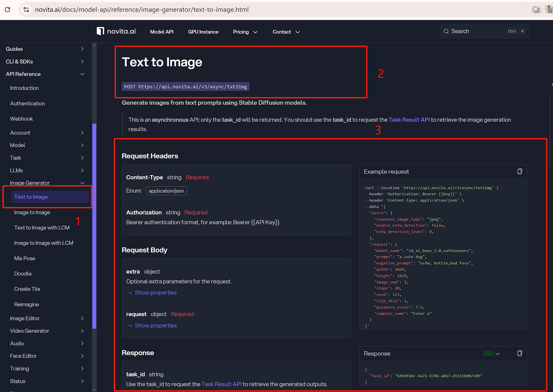The width and height of the screenshot is (553, 392).
Task: Copy the Response JSON snippet
Action: click(x=519, y=353)
